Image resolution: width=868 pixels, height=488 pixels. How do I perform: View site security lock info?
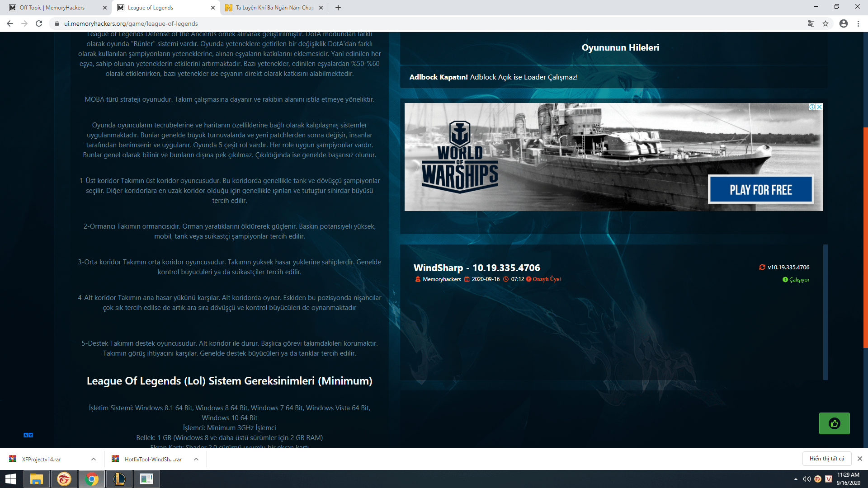tap(57, 23)
